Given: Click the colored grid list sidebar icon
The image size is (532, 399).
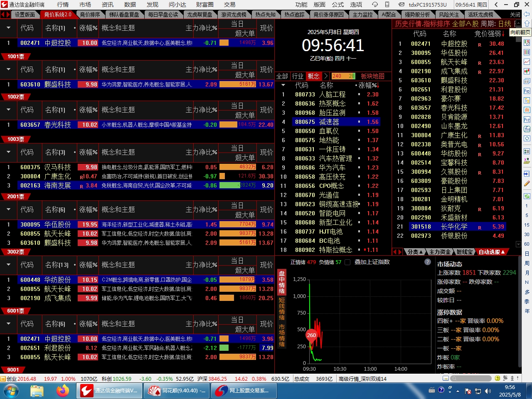Looking at the screenshot, I should (527, 52).
